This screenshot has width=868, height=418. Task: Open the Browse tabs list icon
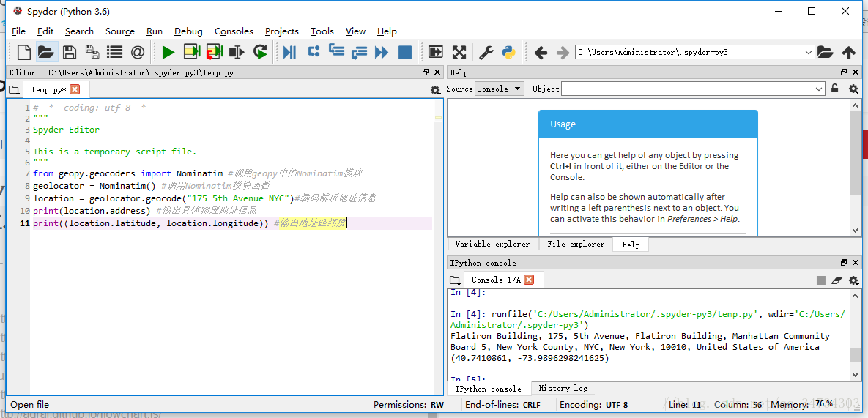tap(114, 52)
